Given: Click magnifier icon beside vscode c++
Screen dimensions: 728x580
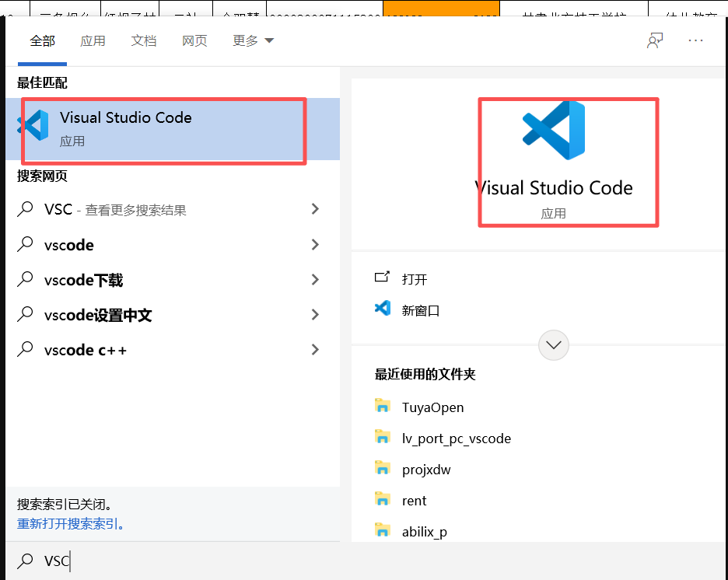Looking at the screenshot, I should click(25, 349).
